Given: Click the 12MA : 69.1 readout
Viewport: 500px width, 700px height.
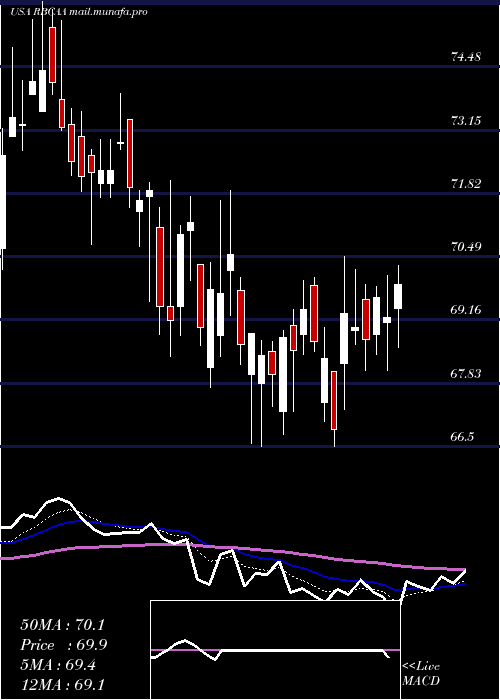Looking at the screenshot, I should [x=62, y=684].
